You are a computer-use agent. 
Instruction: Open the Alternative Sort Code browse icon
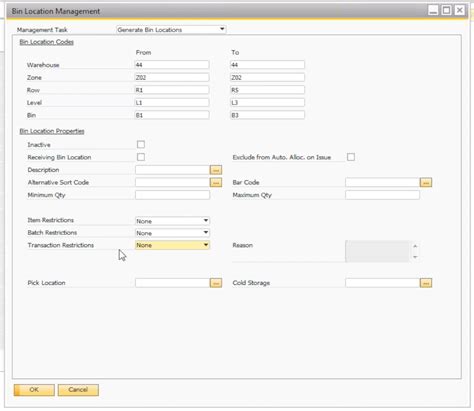[x=216, y=182]
